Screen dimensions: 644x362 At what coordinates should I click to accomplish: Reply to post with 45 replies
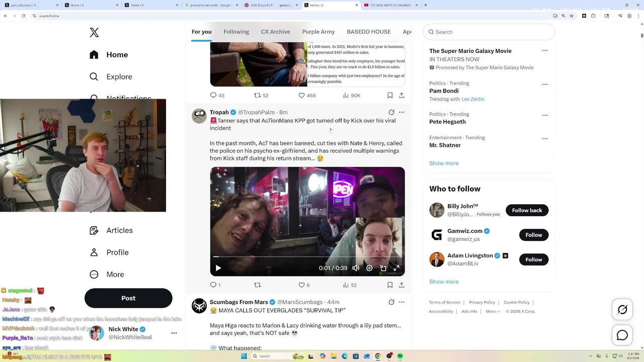click(x=217, y=95)
